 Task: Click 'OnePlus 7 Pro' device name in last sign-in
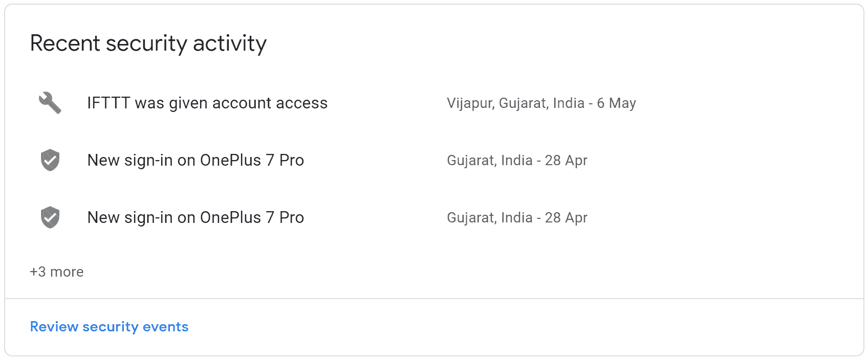pyautogui.click(x=252, y=217)
